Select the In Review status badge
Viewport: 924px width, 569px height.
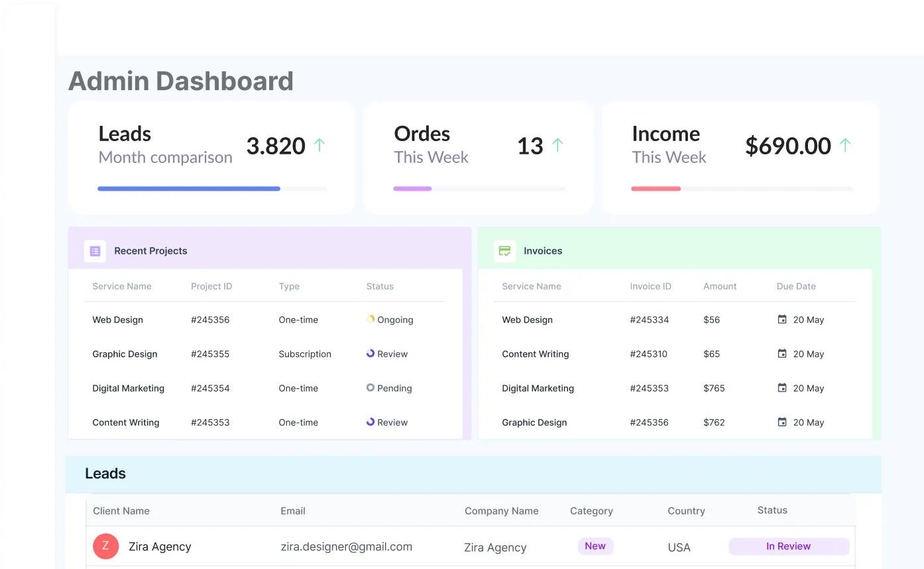(788, 546)
